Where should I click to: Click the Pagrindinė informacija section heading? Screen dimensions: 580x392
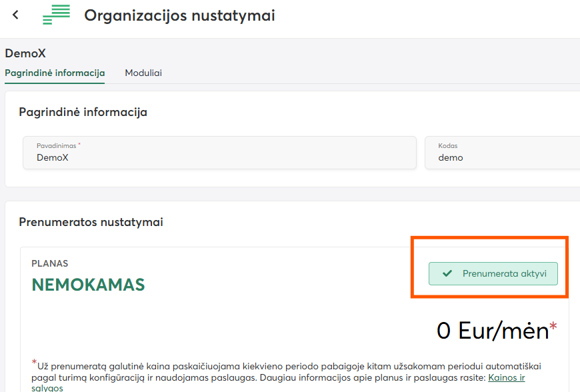tap(83, 112)
